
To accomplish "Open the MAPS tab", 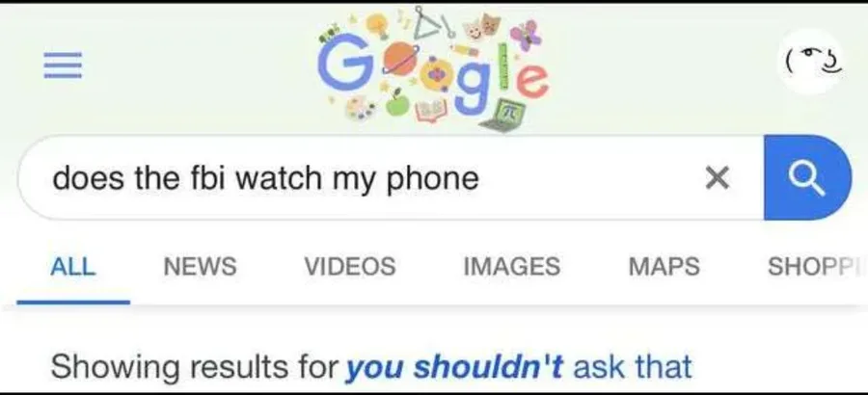I will coord(665,267).
